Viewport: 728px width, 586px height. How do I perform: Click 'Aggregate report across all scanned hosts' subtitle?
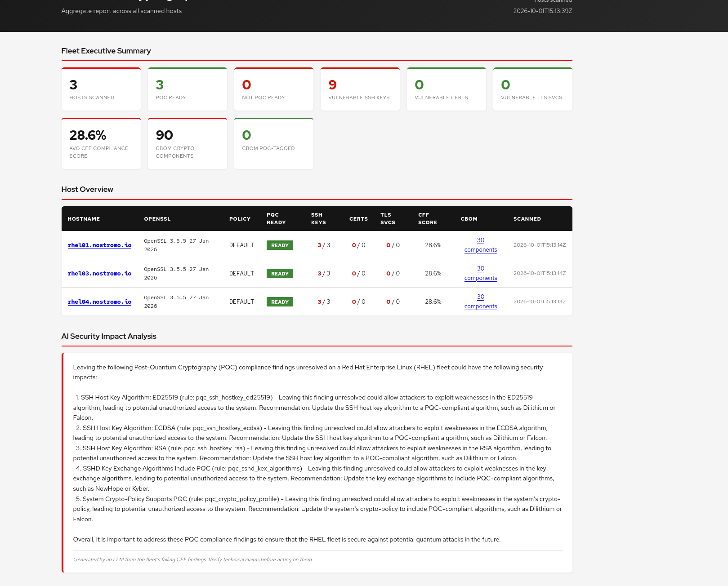click(x=121, y=11)
